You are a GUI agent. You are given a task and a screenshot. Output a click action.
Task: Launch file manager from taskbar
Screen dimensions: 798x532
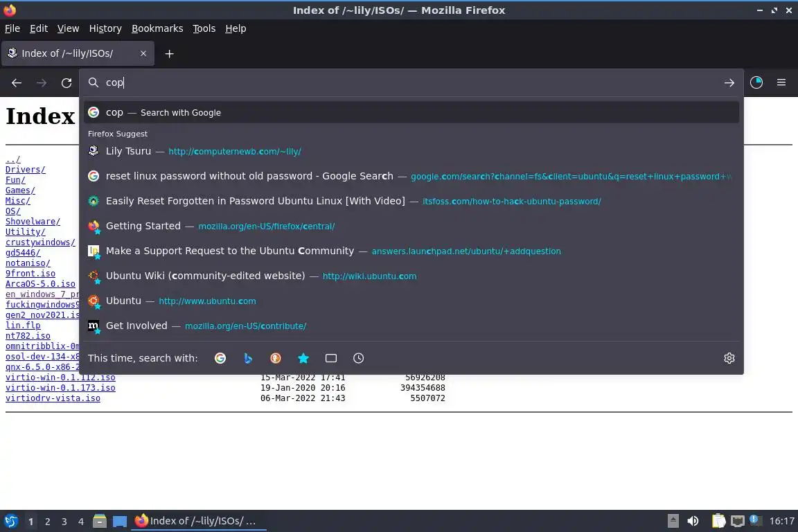tap(100, 522)
